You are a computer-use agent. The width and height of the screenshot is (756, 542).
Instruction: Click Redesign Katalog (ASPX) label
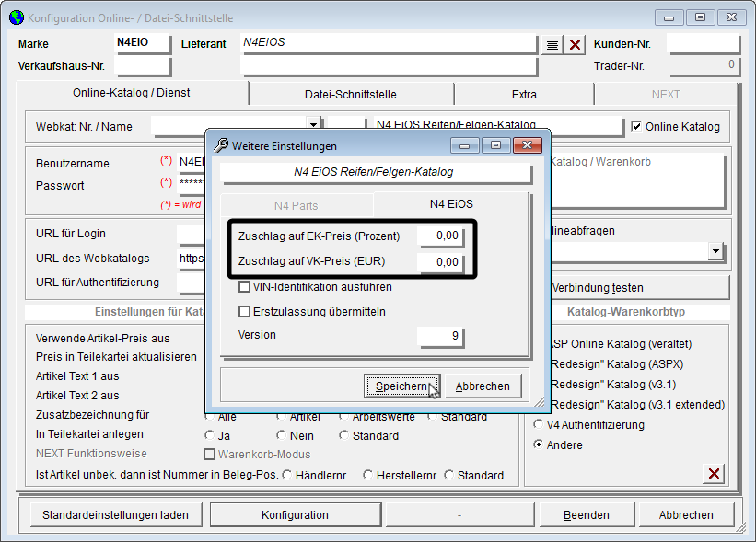click(x=617, y=364)
